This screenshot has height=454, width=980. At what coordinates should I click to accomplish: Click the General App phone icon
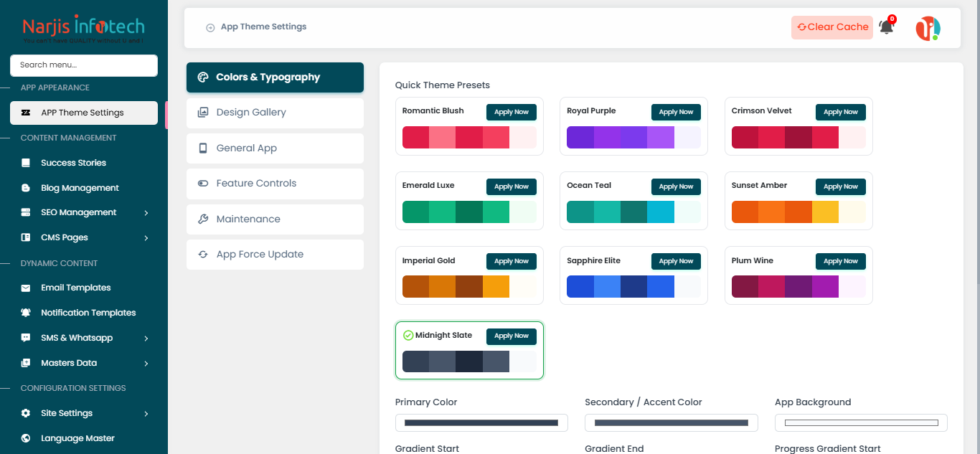click(203, 148)
